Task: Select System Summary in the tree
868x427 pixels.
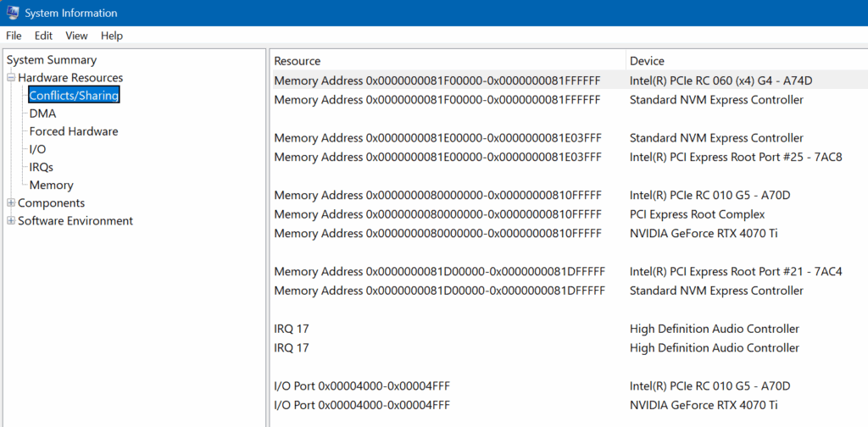Action: pos(52,60)
